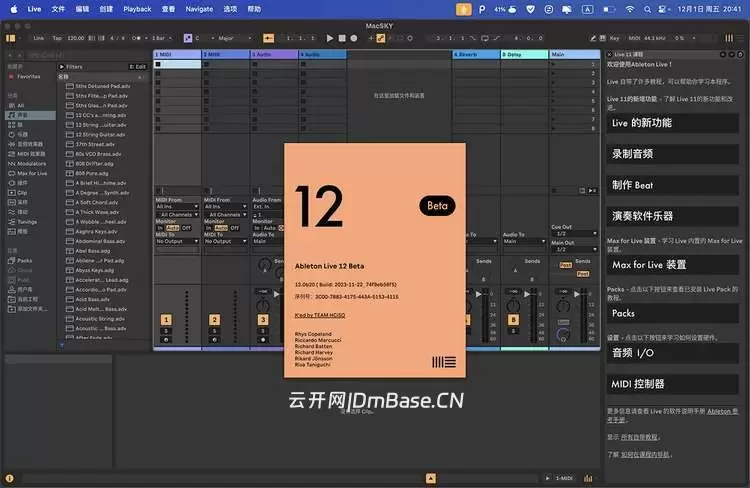Open track 1 MIDI To No Output dropdown

pos(177,241)
